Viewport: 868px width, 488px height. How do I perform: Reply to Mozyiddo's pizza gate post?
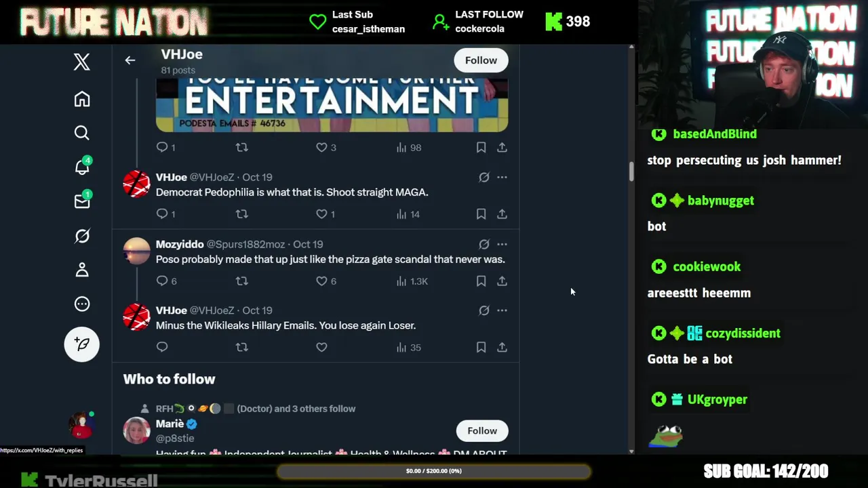[x=162, y=281]
